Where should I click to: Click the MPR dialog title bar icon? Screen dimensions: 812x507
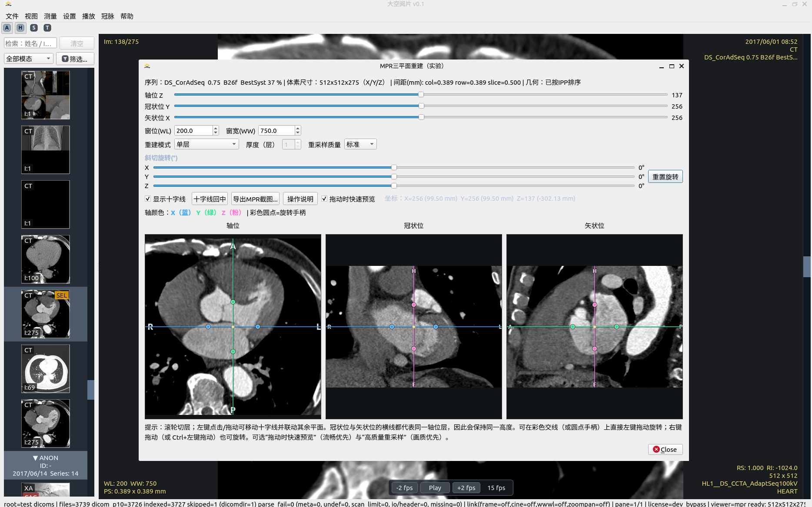(x=147, y=66)
